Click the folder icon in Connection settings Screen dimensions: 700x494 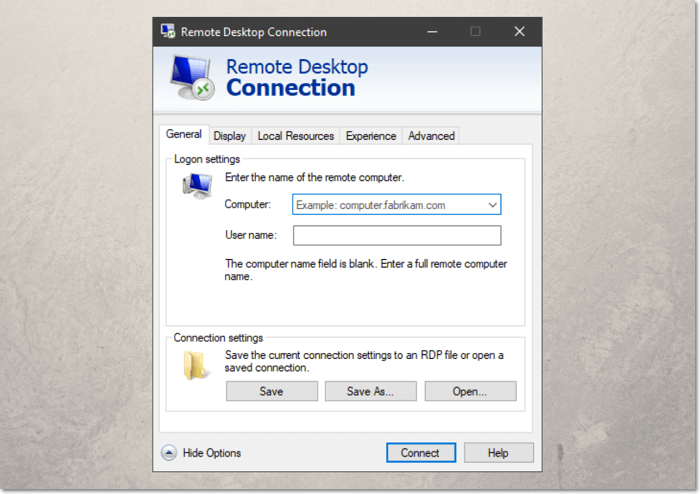pos(195,366)
